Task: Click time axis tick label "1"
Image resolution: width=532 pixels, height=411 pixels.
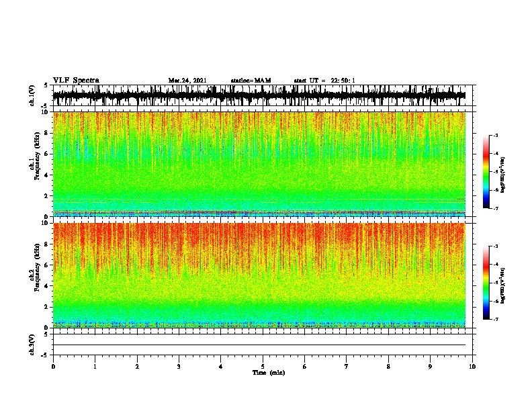Action: (95, 367)
